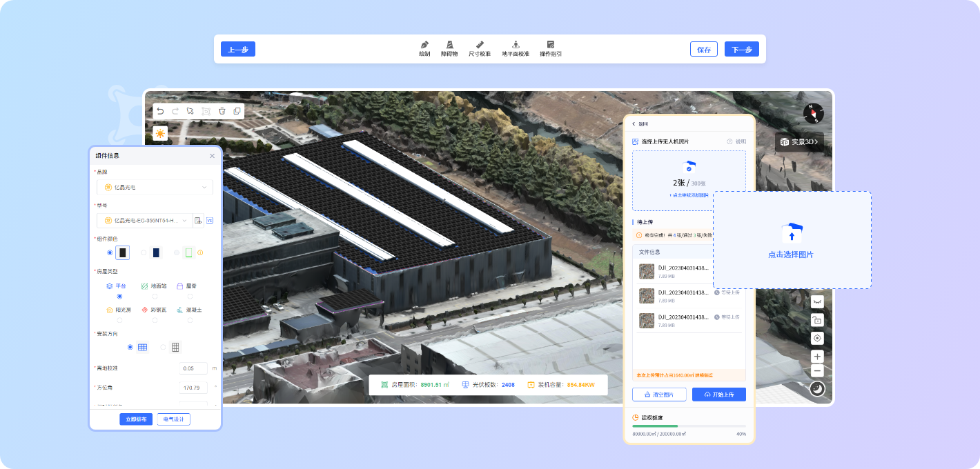
Task: Zoom in with the plus icon
Action: [x=817, y=357]
